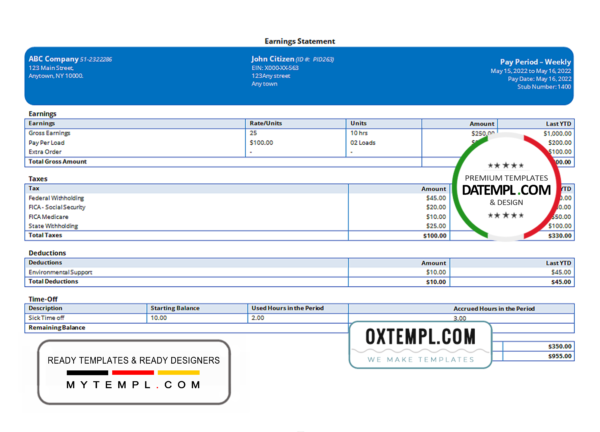Select the 'Total Taxes' label

pyautogui.click(x=45, y=235)
